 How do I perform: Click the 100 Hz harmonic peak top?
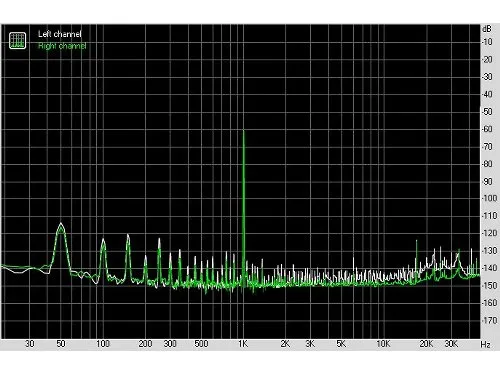tap(103, 239)
